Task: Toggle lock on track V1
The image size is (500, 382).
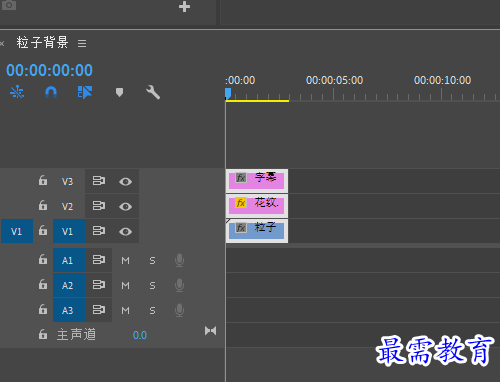Action: (43, 230)
